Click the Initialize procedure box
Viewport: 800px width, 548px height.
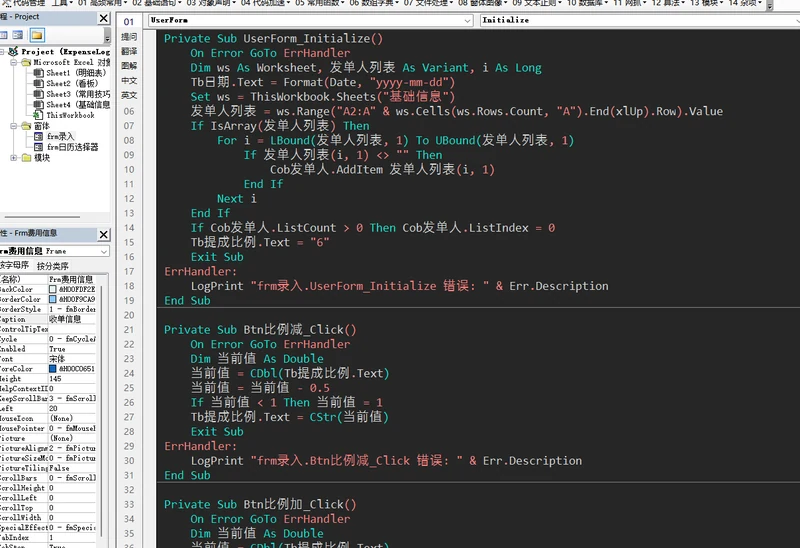(x=640, y=20)
